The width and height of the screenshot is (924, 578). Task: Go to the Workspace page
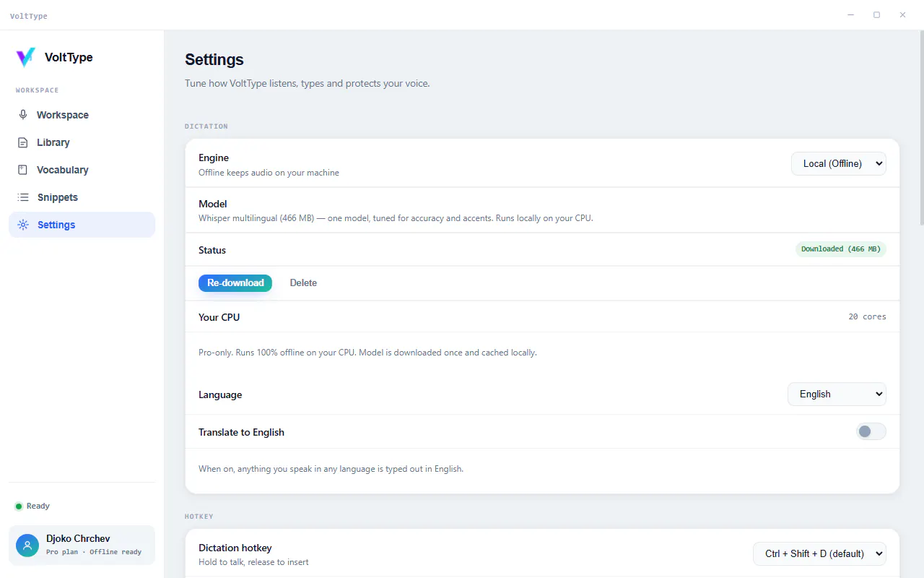tap(82, 115)
